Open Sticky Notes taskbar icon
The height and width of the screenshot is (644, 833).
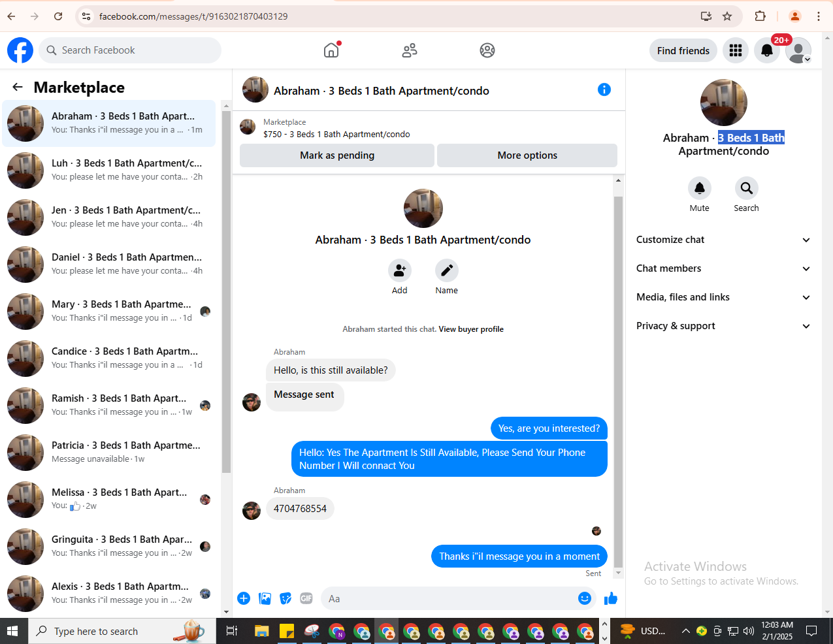[287, 631]
